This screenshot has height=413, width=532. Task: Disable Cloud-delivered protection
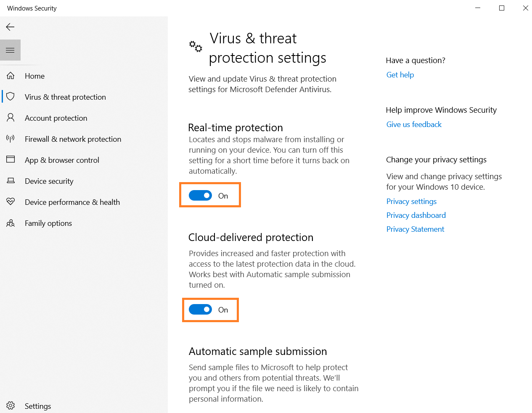click(201, 310)
